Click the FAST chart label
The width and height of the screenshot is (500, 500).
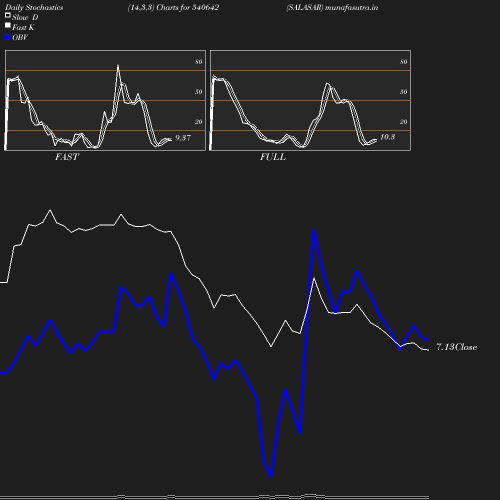67,157
